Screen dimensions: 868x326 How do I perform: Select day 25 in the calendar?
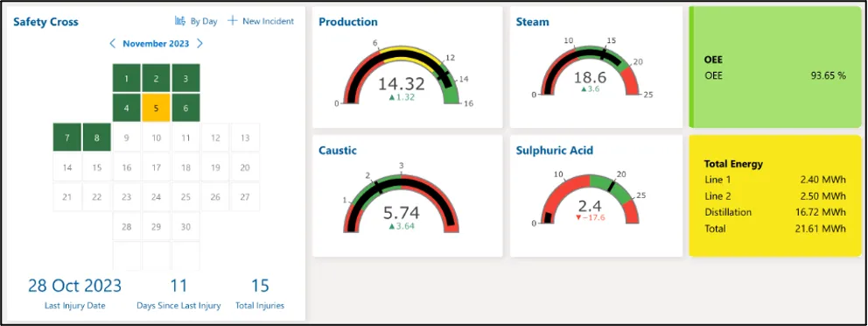tap(186, 197)
